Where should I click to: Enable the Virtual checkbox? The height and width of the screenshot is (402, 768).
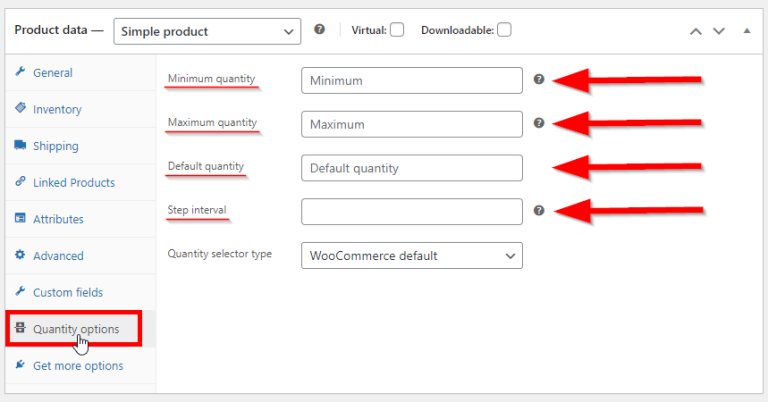pyautogui.click(x=397, y=30)
